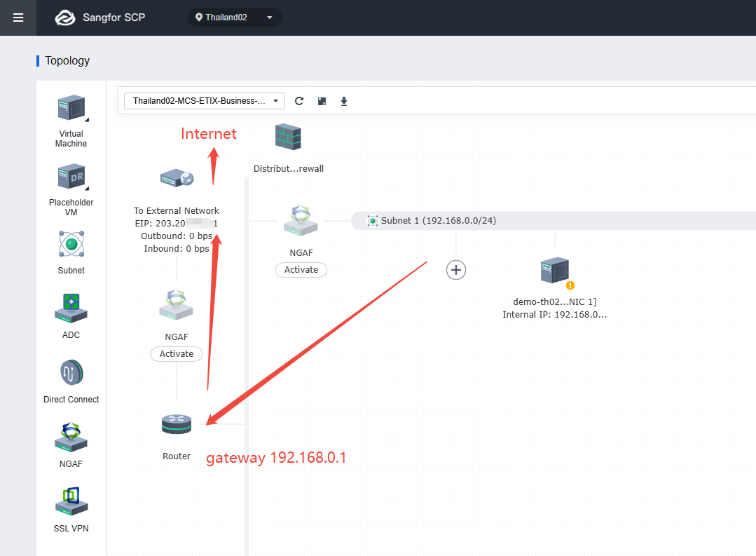
Task: Refresh the topology view
Action: click(x=299, y=101)
